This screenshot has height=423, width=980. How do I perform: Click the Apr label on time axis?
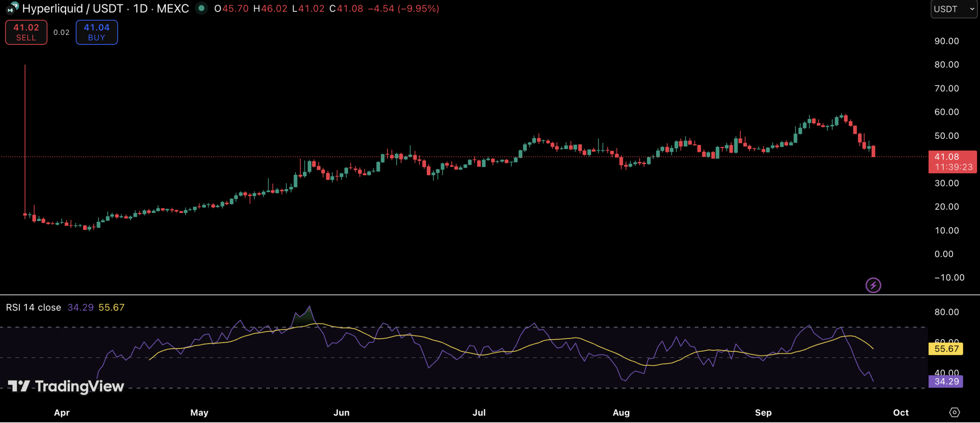point(62,413)
